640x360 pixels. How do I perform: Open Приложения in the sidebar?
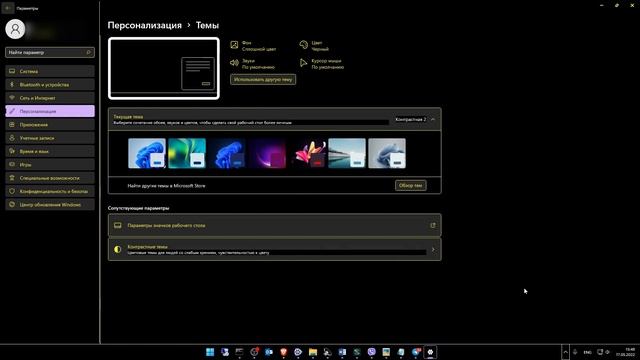(x=50, y=124)
